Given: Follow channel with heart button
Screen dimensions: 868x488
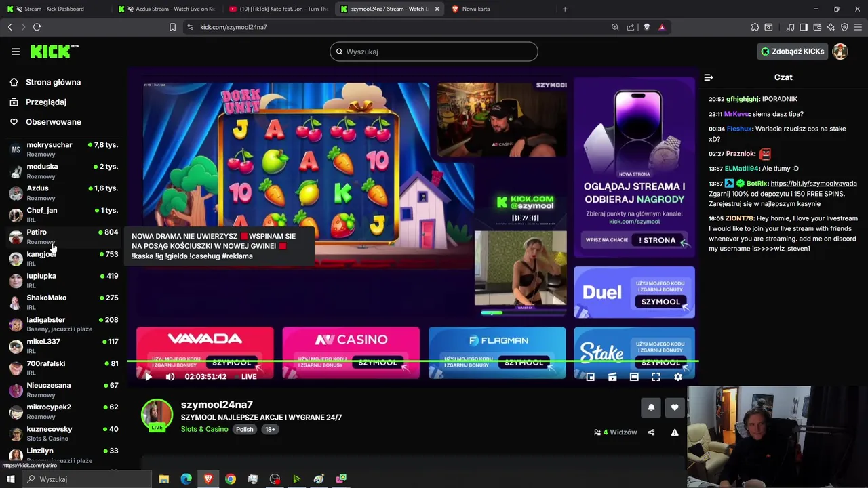Looking at the screenshot, I should pos(674,407).
